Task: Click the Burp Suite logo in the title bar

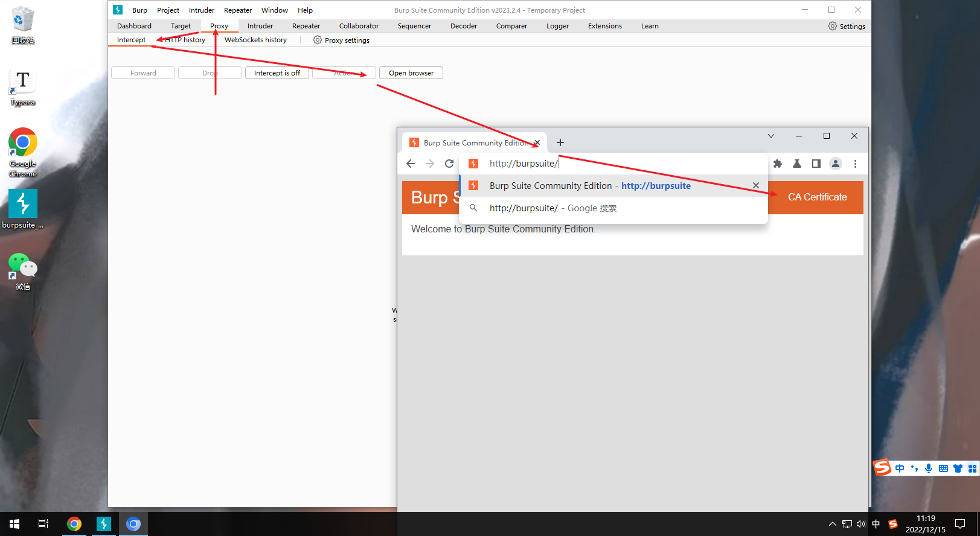Action: [x=118, y=10]
